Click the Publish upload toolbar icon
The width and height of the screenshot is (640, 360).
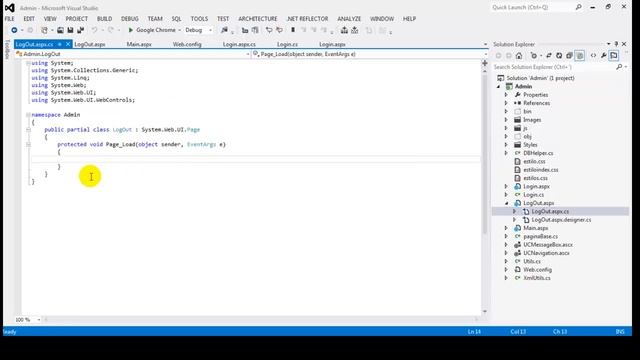(344, 30)
